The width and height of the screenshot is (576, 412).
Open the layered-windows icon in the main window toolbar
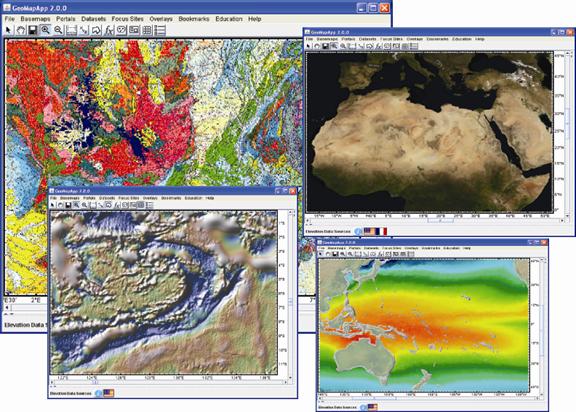pyautogui.click(x=134, y=30)
